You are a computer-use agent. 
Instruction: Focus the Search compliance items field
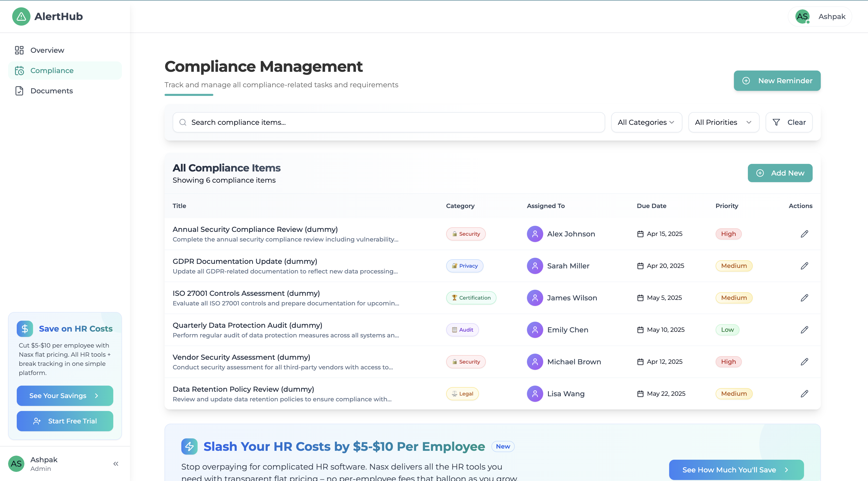tap(389, 122)
